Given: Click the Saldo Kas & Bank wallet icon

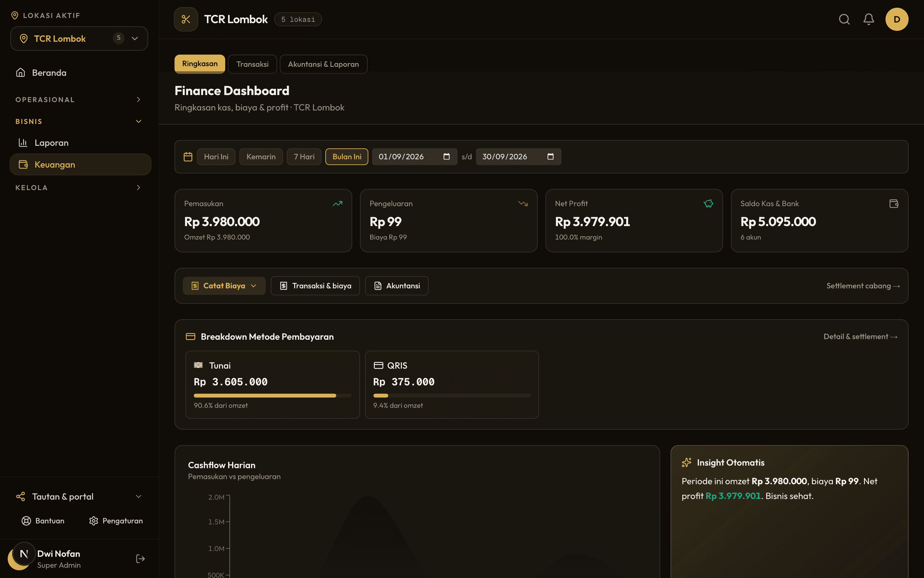Looking at the screenshot, I should point(894,204).
